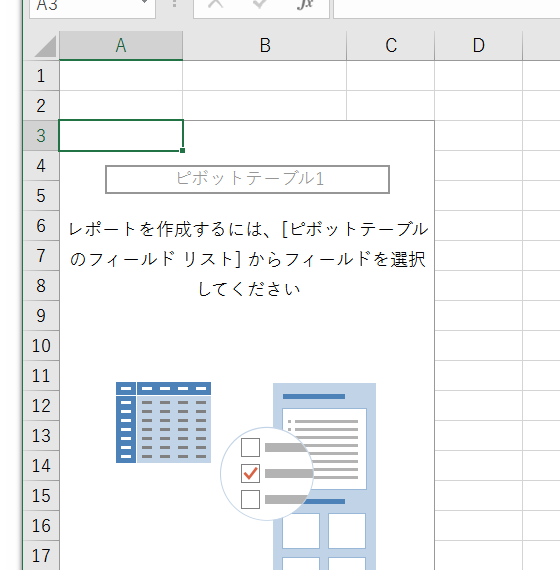Image resolution: width=560 pixels, height=570 pixels.
Task: Select row 1 header
Action: pos(41,76)
